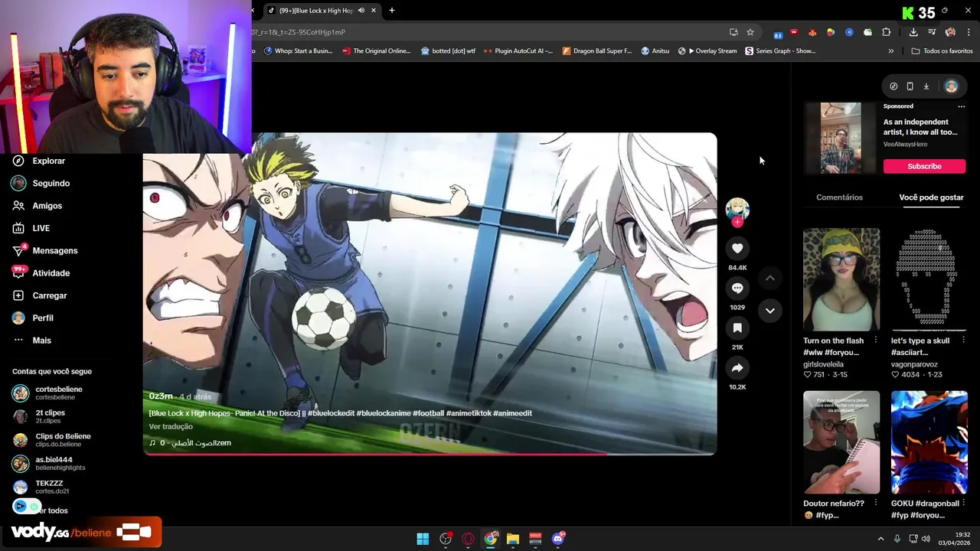Show hidden system tray icons
This screenshot has height=551, width=980.
[880, 539]
